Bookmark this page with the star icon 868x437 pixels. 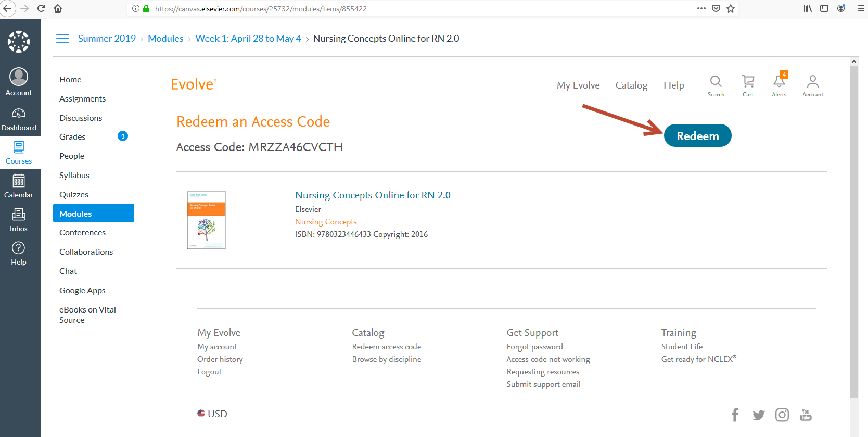pos(731,8)
